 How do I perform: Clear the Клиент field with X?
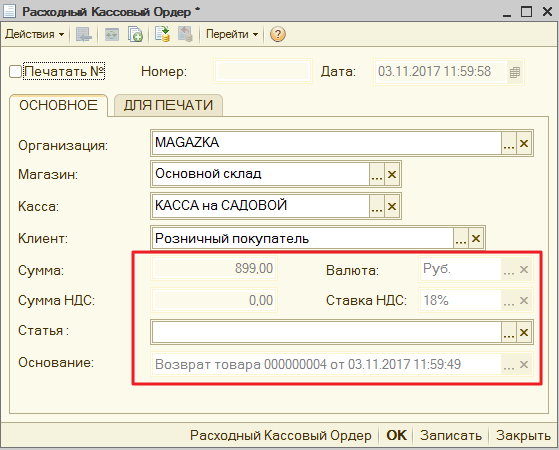[x=476, y=238]
